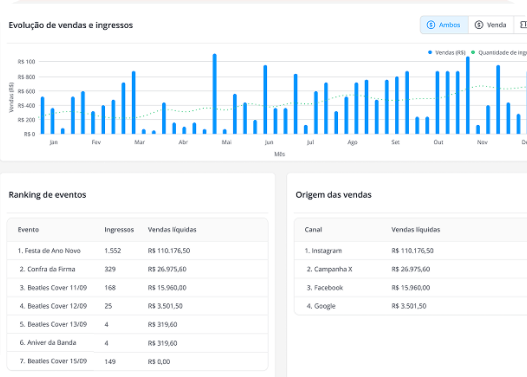527x377 pixels.
Task: Click the Out month label on chart
Action: [x=438, y=142]
